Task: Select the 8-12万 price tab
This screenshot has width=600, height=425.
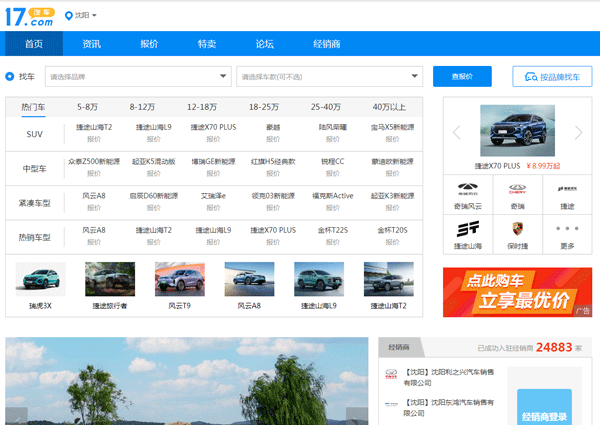Action: (142, 107)
